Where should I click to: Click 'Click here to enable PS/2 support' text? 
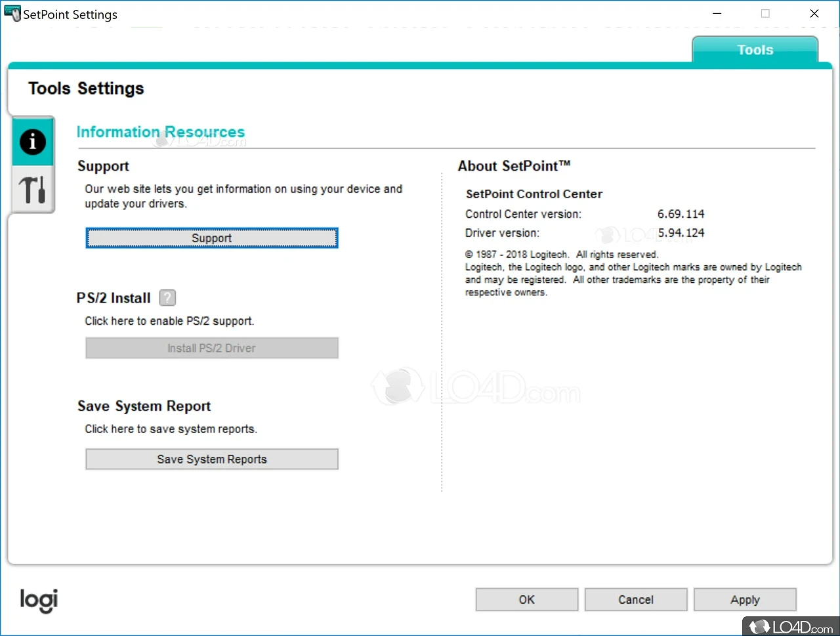[169, 321]
